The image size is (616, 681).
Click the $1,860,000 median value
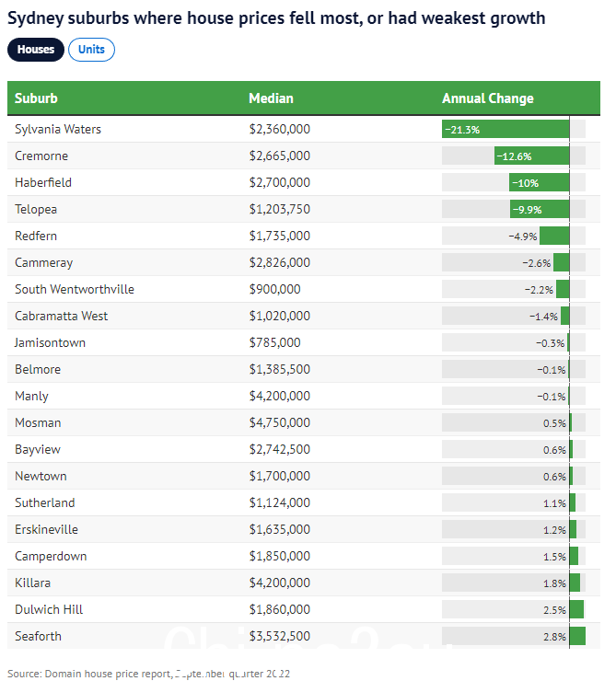279,610
